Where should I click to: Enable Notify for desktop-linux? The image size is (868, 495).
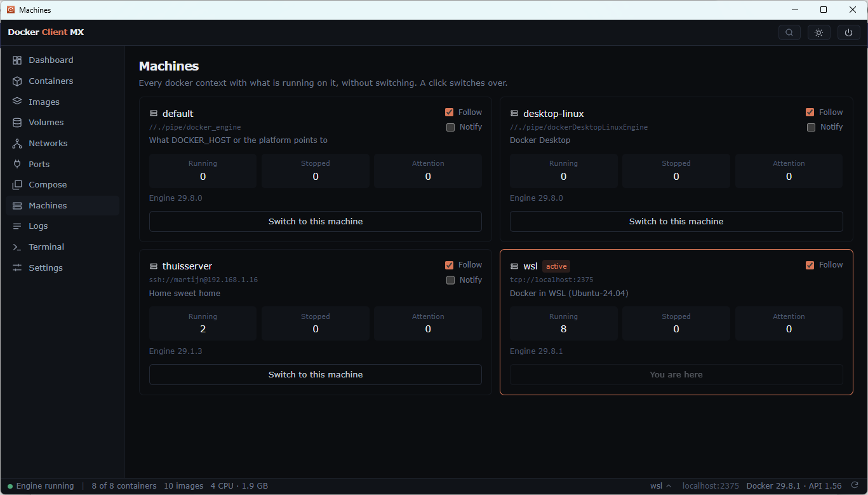(811, 127)
